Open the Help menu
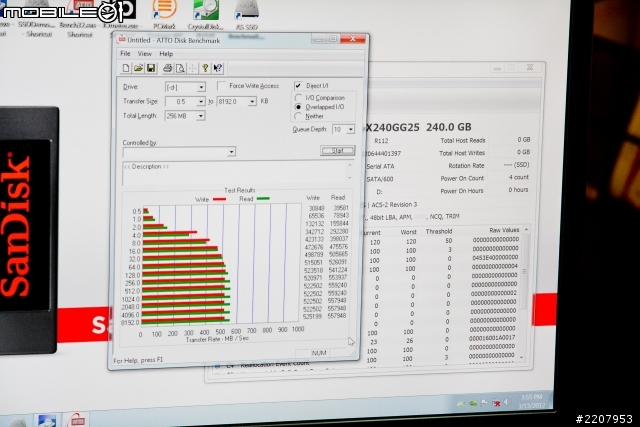This screenshot has height=427, width=640. pyautogui.click(x=166, y=54)
